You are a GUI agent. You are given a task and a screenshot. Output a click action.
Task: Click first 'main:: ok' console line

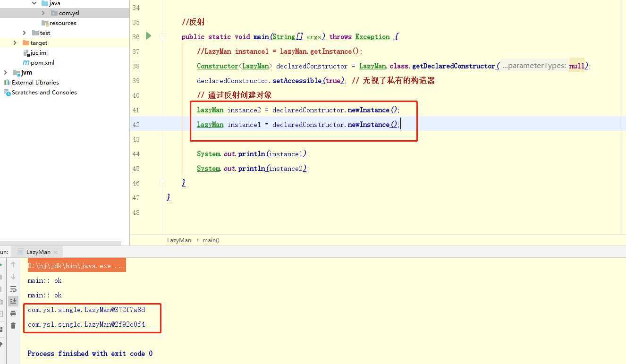click(44, 281)
